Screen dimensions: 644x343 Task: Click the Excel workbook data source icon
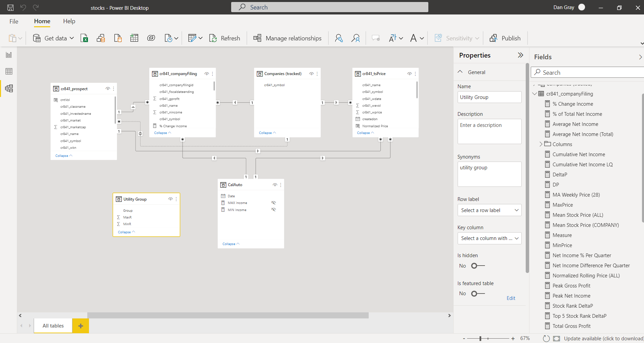pyautogui.click(x=84, y=38)
